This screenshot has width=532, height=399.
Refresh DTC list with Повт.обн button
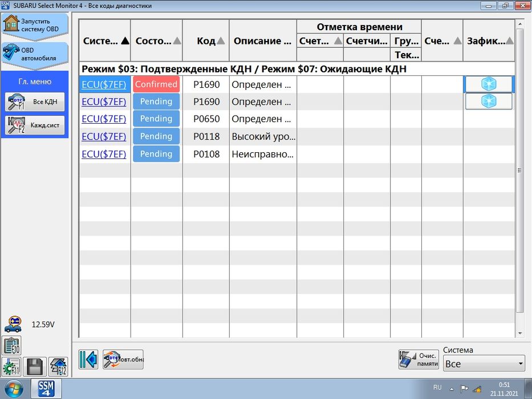(123, 359)
